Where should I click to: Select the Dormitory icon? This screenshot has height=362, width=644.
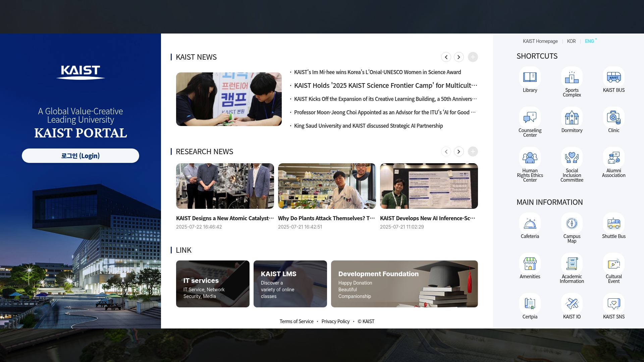[x=572, y=117]
